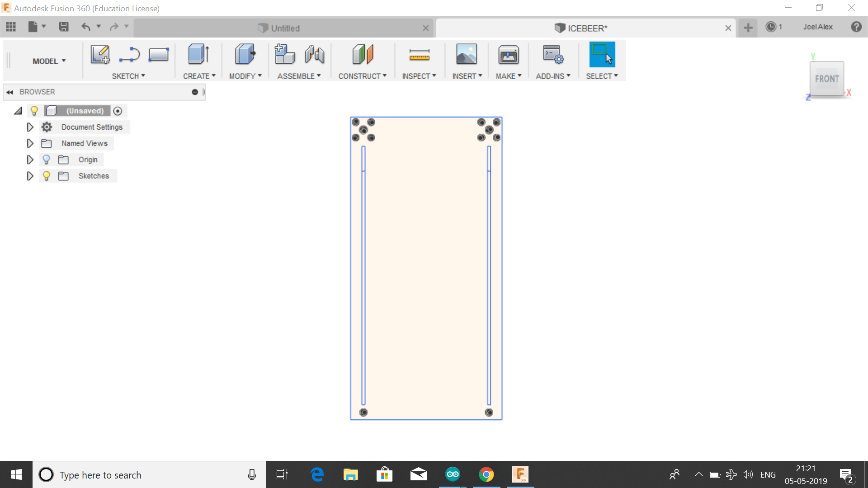Screen dimensions: 868x488
Task: Open Chrome from the Windows taskbar
Action: click(486, 474)
